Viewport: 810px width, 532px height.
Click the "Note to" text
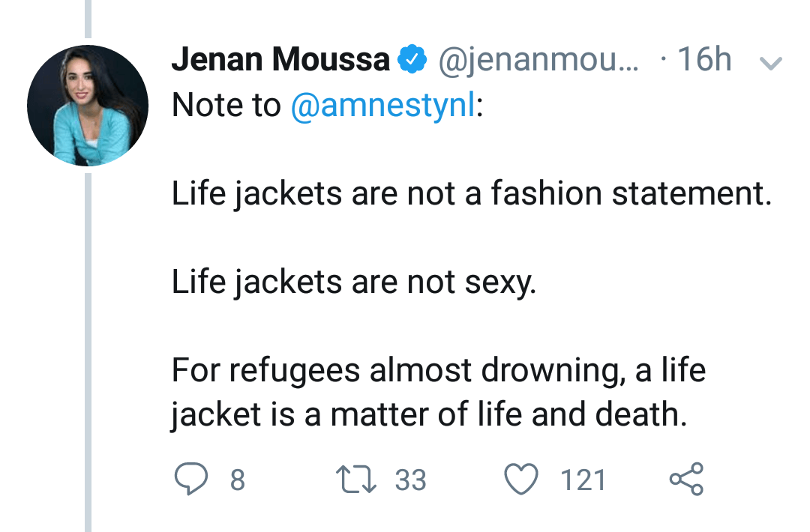226,106
